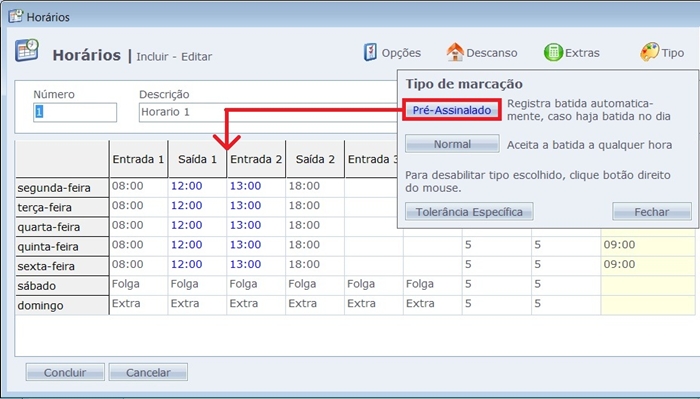Click sexta-feira Saída 2 cell 18:00
Viewport: 700px width, 399px height.
click(315, 266)
